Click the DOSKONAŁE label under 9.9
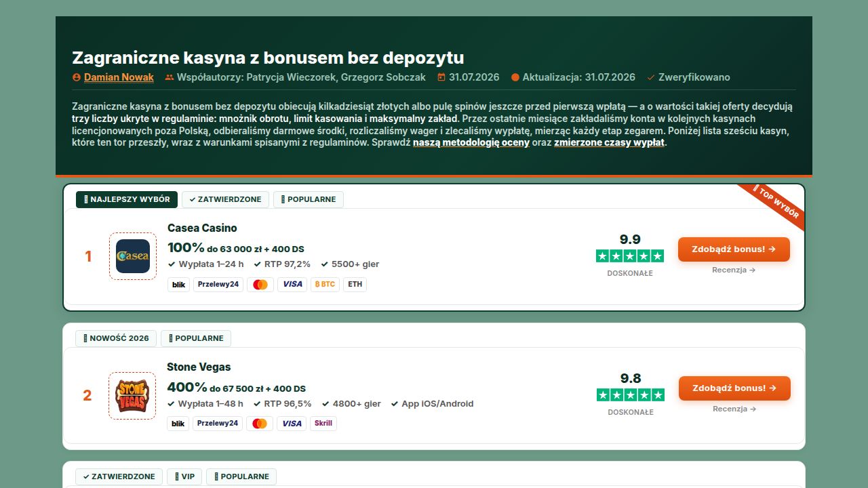This screenshot has width=868, height=488. click(630, 273)
